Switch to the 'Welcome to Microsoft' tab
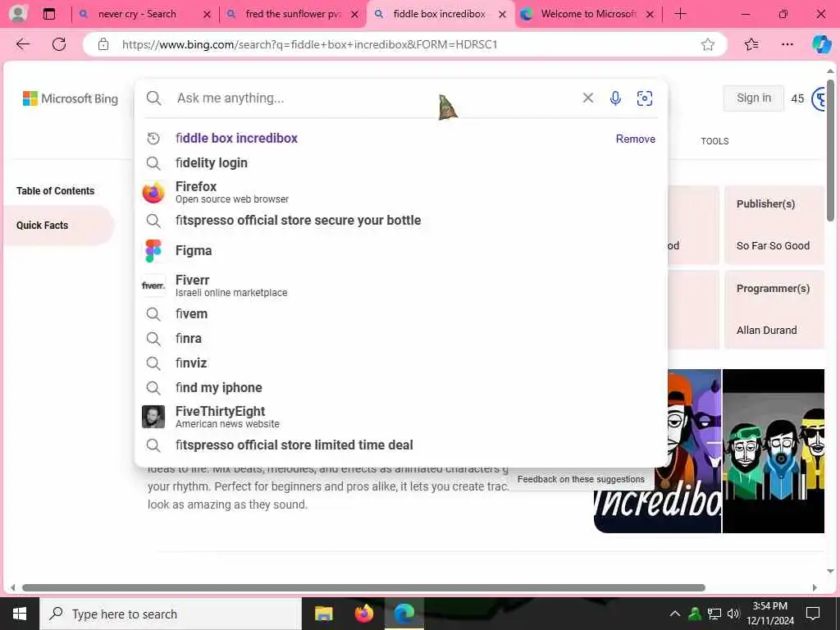 click(588, 15)
